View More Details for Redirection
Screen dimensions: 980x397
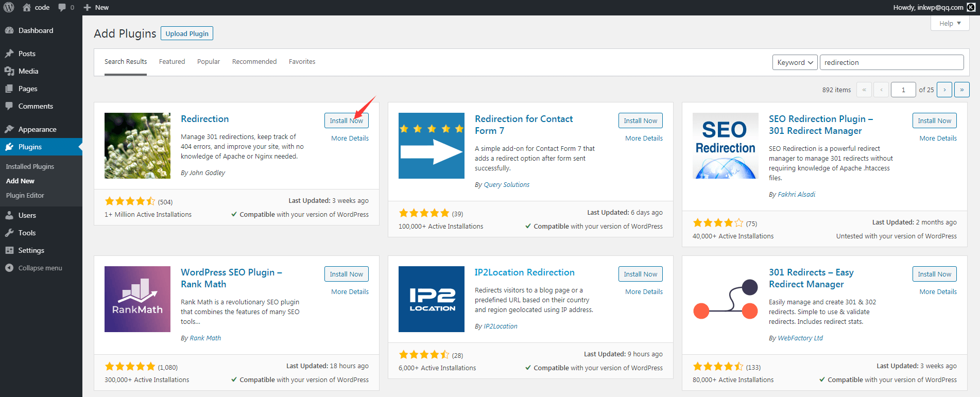[x=350, y=139]
